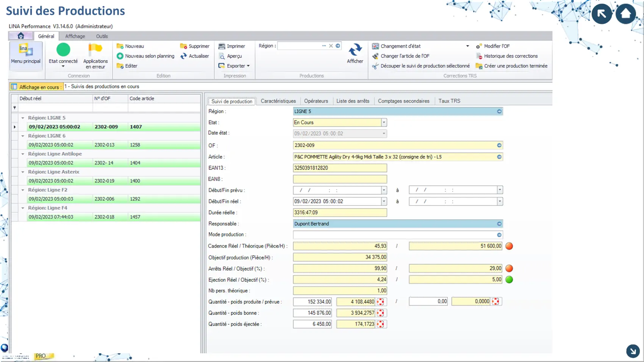Open the Affichage ribbon tab
This screenshot has height=362, width=644.
click(75, 36)
